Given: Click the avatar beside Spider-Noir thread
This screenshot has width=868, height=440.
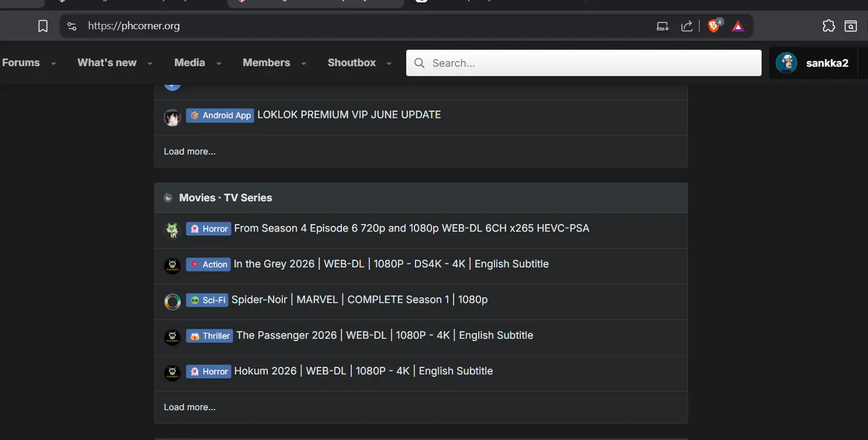Looking at the screenshot, I should pyautogui.click(x=172, y=302).
